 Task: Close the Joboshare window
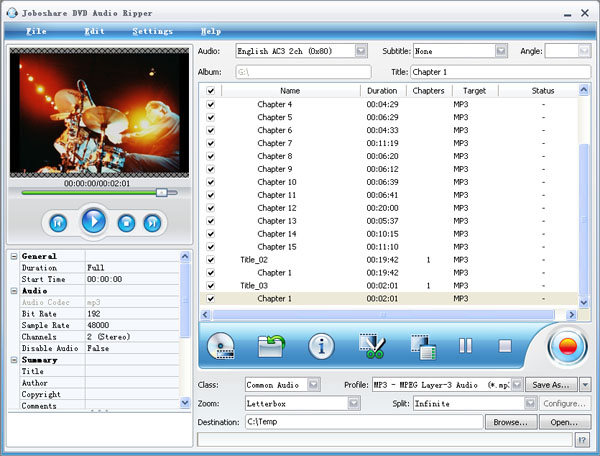click(x=585, y=13)
